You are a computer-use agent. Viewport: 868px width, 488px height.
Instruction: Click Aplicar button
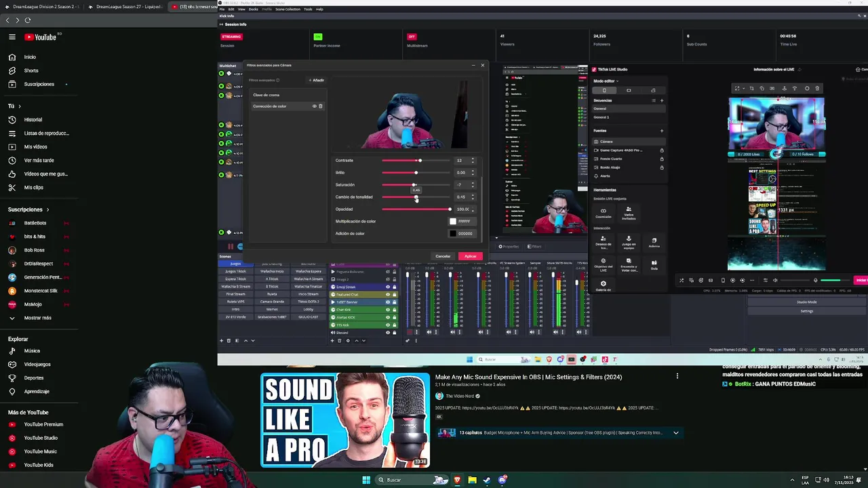click(x=470, y=256)
